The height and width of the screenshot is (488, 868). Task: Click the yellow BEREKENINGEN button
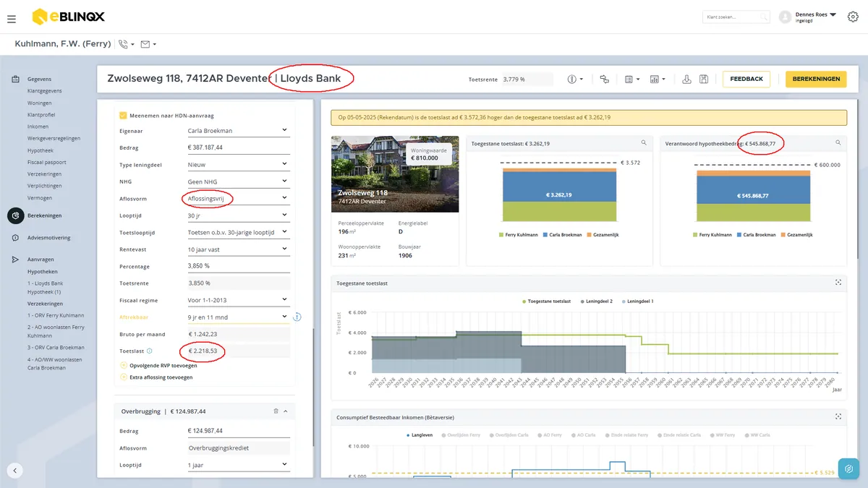click(x=816, y=79)
